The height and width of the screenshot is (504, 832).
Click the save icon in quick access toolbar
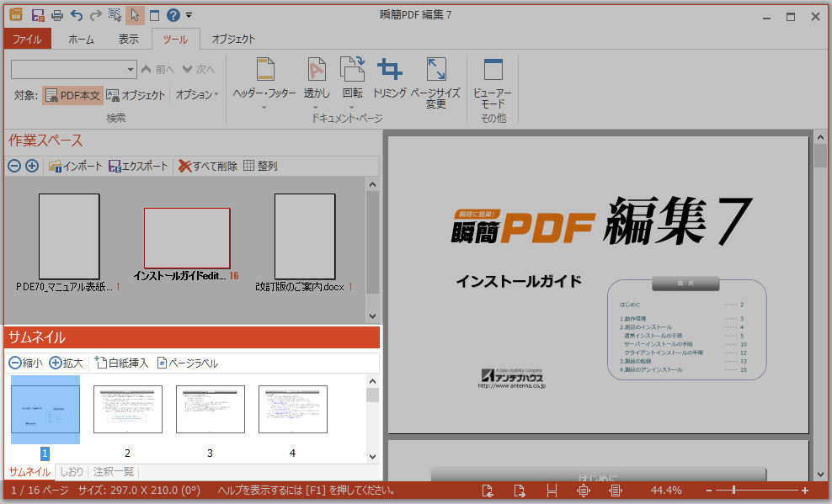(38, 15)
